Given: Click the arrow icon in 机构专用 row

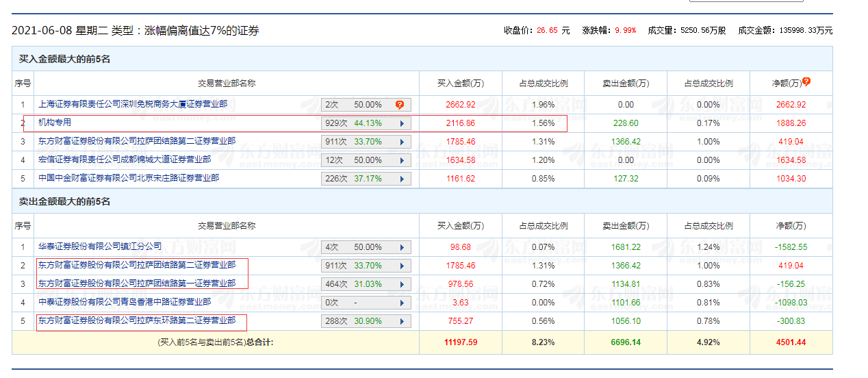Looking at the screenshot, I should point(401,124).
